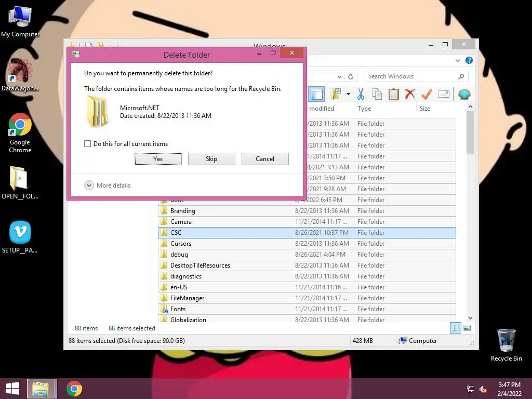
Task: Click the file list vertical scrollbar thumb
Action: (x=470, y=132)
